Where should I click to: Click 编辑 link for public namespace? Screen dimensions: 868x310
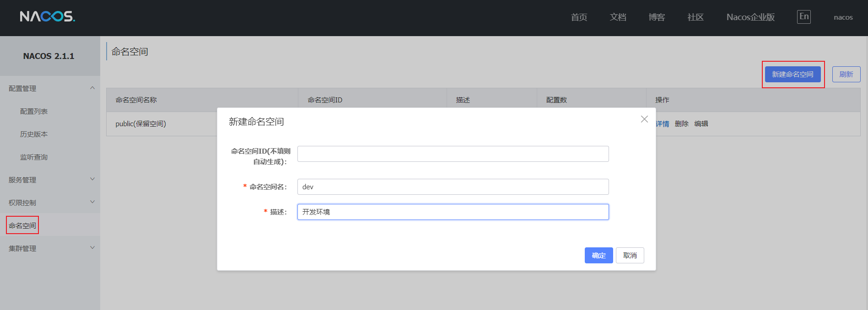701,123
